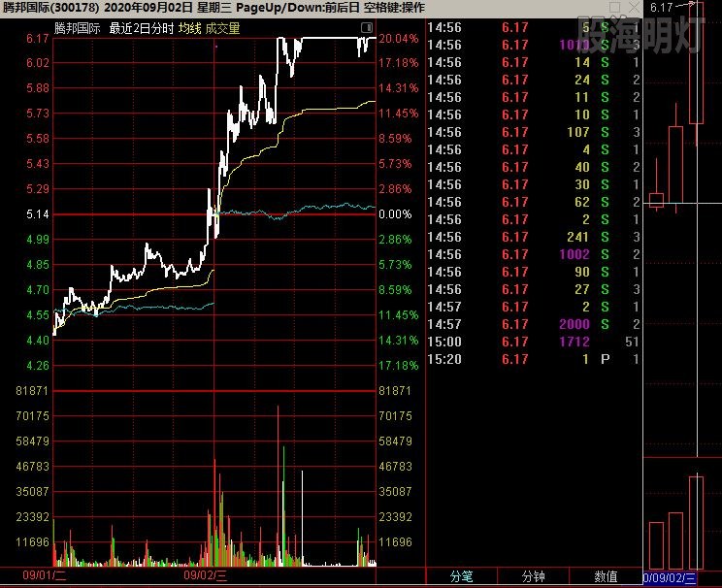This screenshot has height=588, width=722.
Task: Click the 0/09/02/三 date in K-line panel
Action: [670, 577]
